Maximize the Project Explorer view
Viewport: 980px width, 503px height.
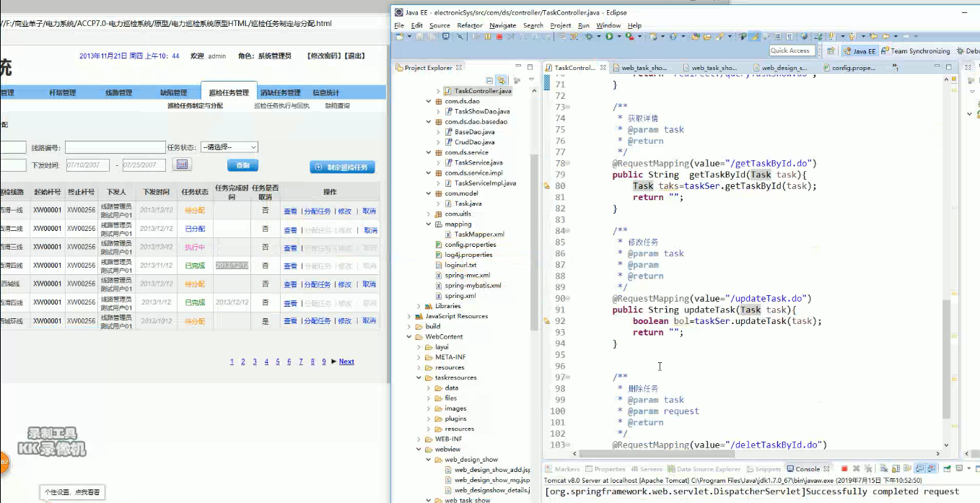530,67
